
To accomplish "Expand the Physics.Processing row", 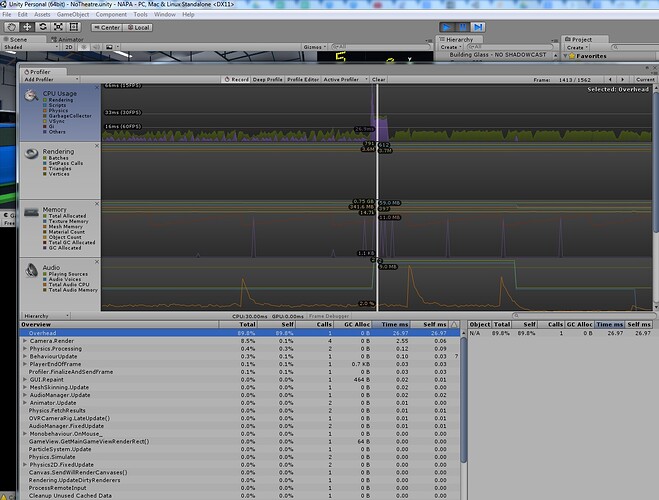I will [x=25, y=349].
